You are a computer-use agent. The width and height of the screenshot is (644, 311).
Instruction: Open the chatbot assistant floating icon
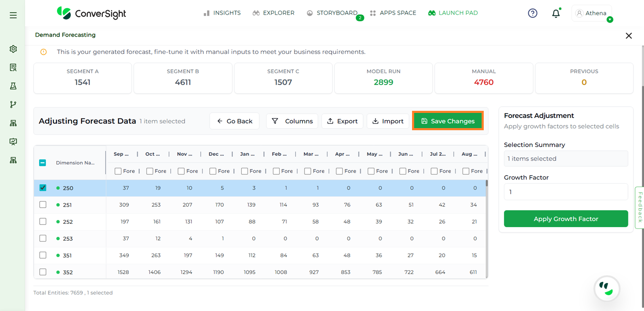(x=607, y=289)
